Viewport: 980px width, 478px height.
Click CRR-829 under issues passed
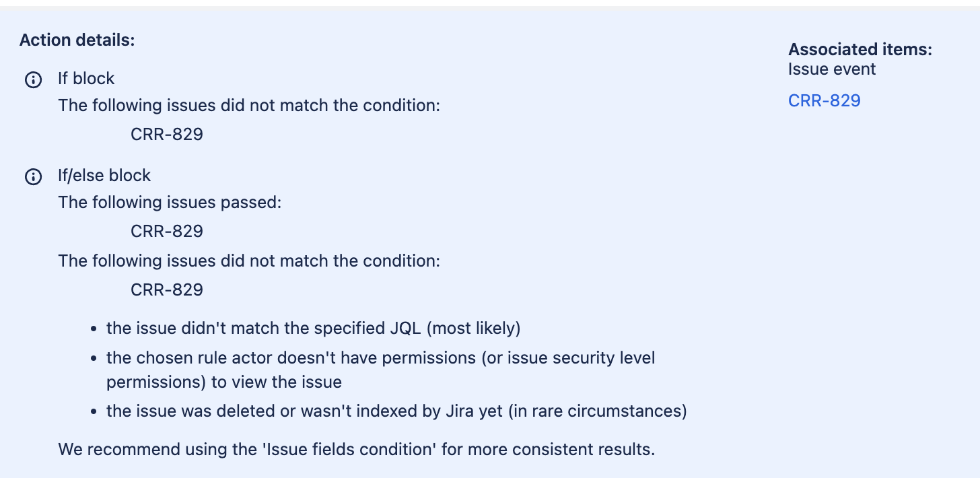[167, 231]
